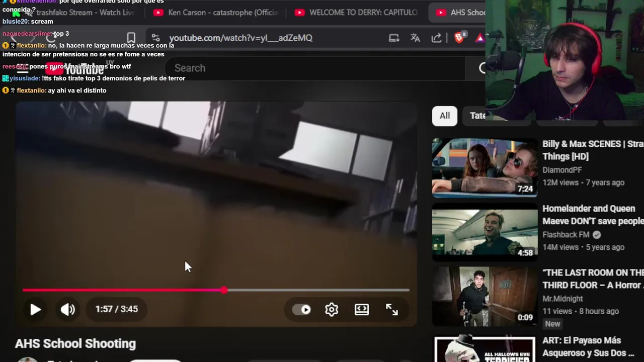Click ART: El Payaso Más Asqueroso title

coord(589,347)
